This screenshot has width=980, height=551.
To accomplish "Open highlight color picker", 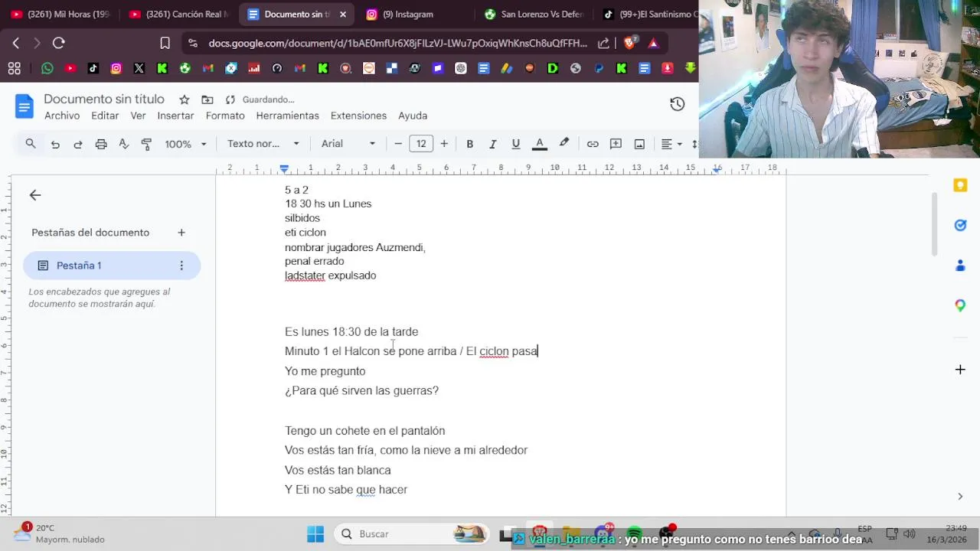I will (x=564, y=143).
